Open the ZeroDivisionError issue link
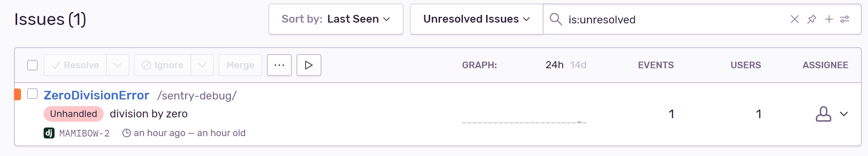This screenshot has width=868, height=156. [x=96, y=95]
